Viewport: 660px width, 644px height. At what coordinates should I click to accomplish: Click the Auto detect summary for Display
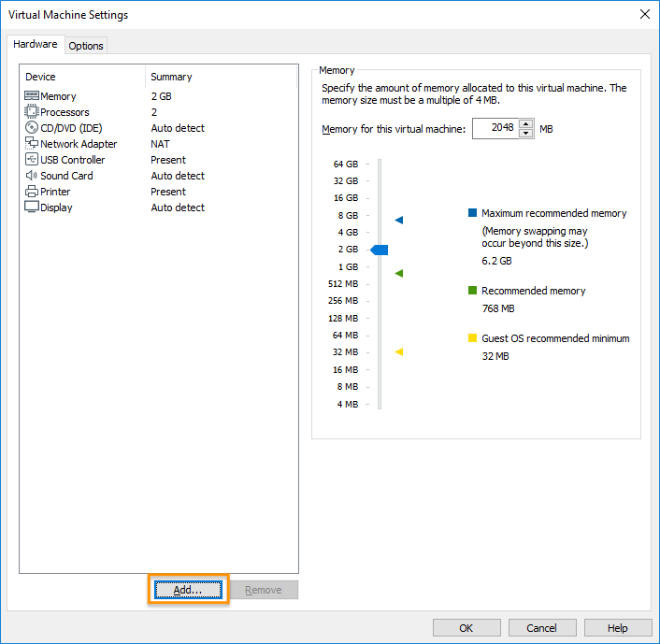(x=178, y=208)
